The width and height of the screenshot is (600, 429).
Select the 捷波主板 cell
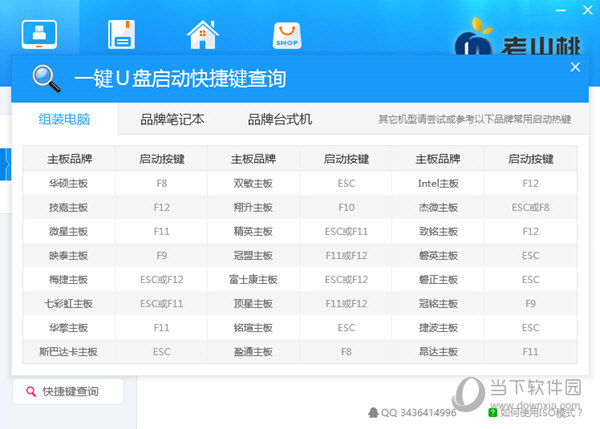[438, 328]
